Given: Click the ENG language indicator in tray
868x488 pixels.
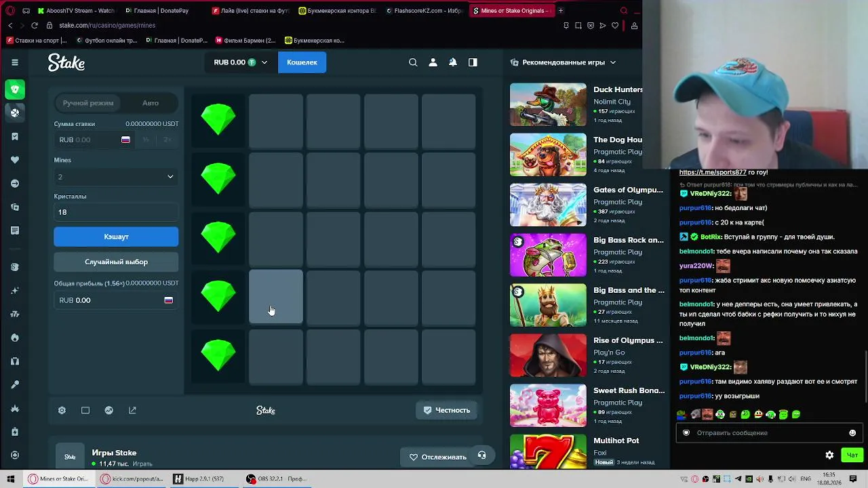Looking at the screenshot, I should tap(806, 479).
